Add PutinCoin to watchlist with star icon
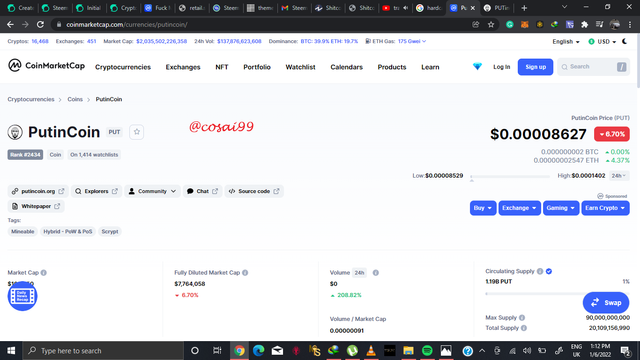The image size is (640, 360). 137,132
